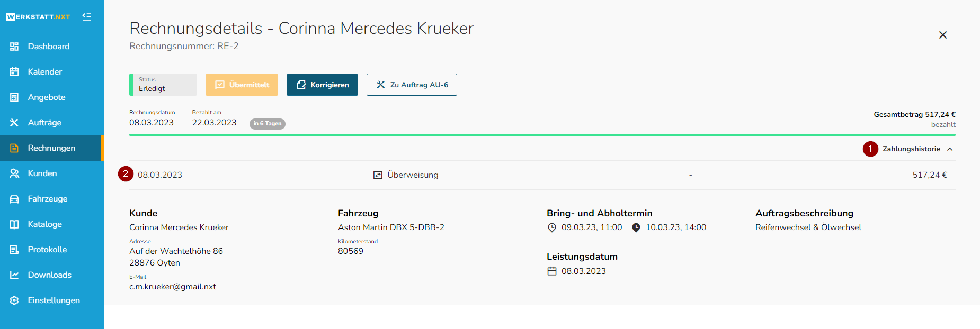
Task: Click the Übermittelt button
Action: point(242,85)
